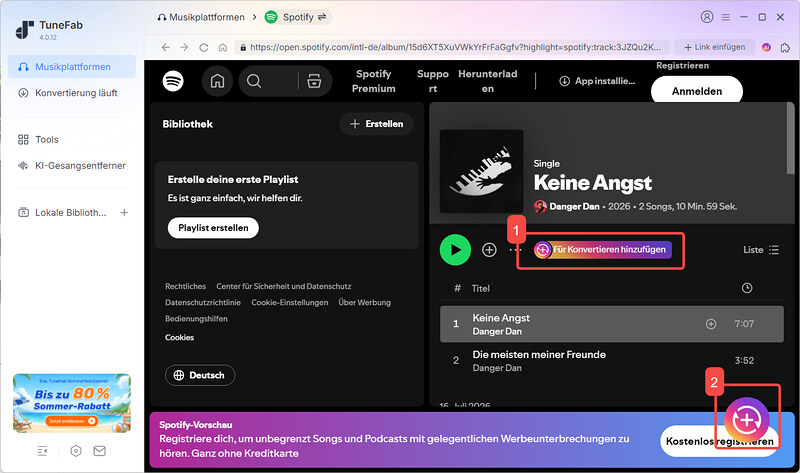The width and height of the screenshot is (800, 473).
Task: Click the Sommer-Rabatt promotional banner
Action: point(72,403)
